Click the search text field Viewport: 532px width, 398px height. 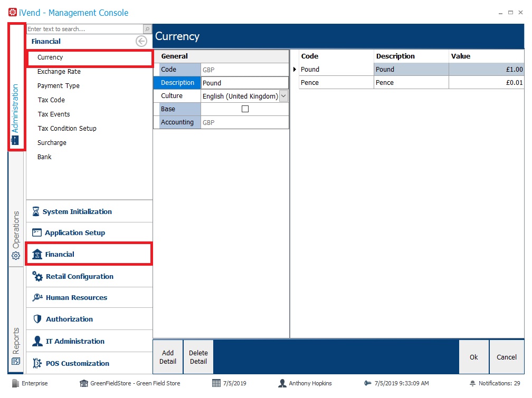tap(85, 29)
